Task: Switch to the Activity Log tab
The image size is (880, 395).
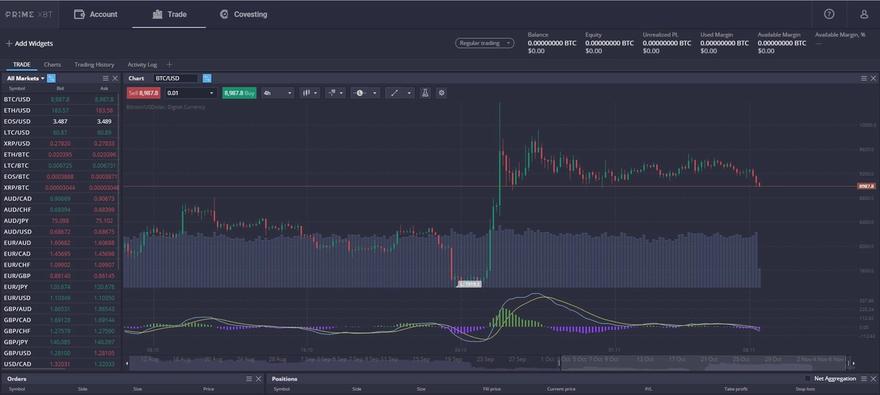Action: point(143,65)
